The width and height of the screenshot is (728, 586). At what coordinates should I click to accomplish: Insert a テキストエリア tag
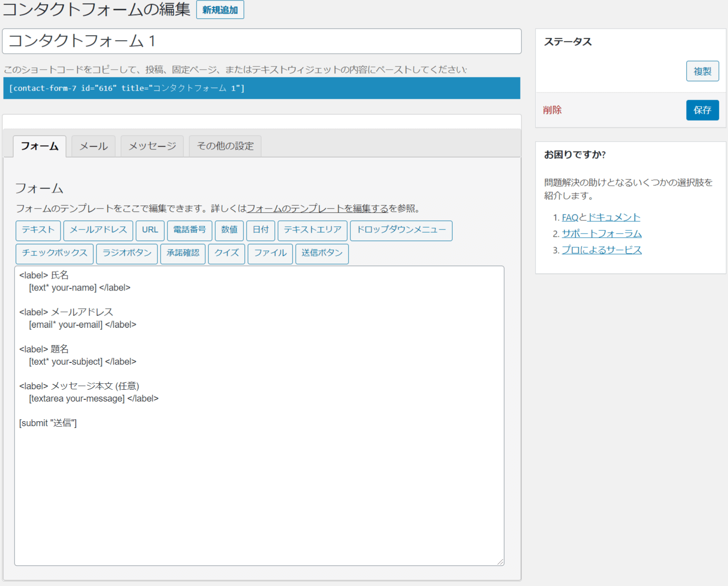[313, 230]
